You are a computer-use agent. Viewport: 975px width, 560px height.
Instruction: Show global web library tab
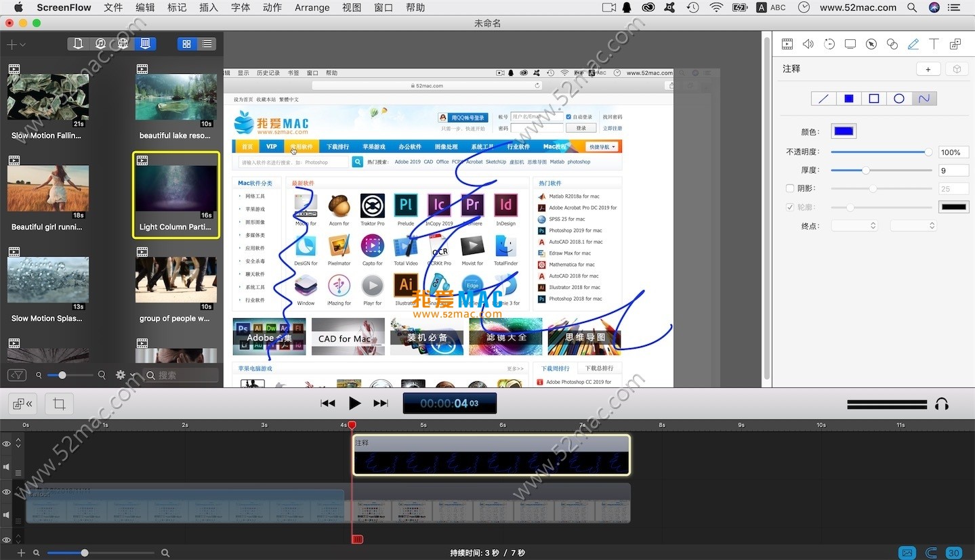pos(123,44)
